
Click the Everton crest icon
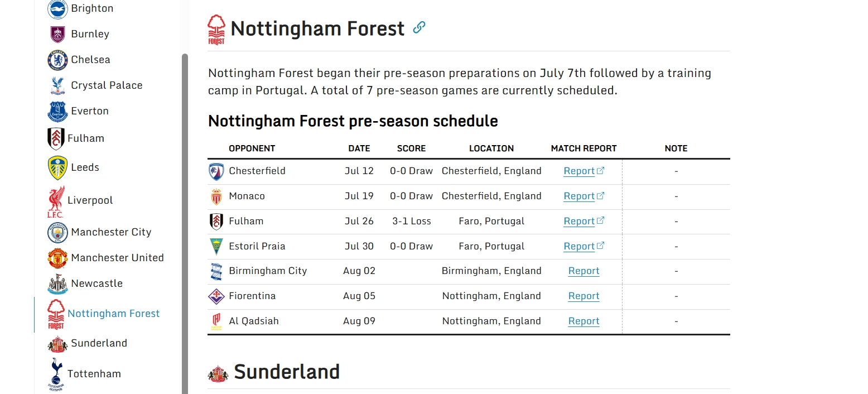(57, 111)
